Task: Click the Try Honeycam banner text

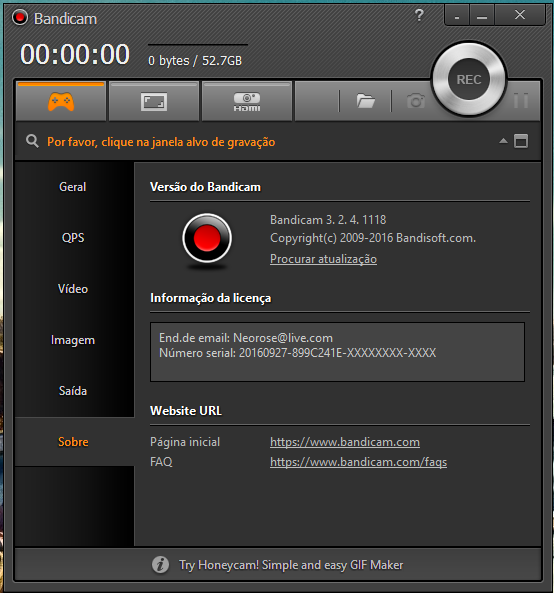Action: pyautogui.click(x=291, y=565)
